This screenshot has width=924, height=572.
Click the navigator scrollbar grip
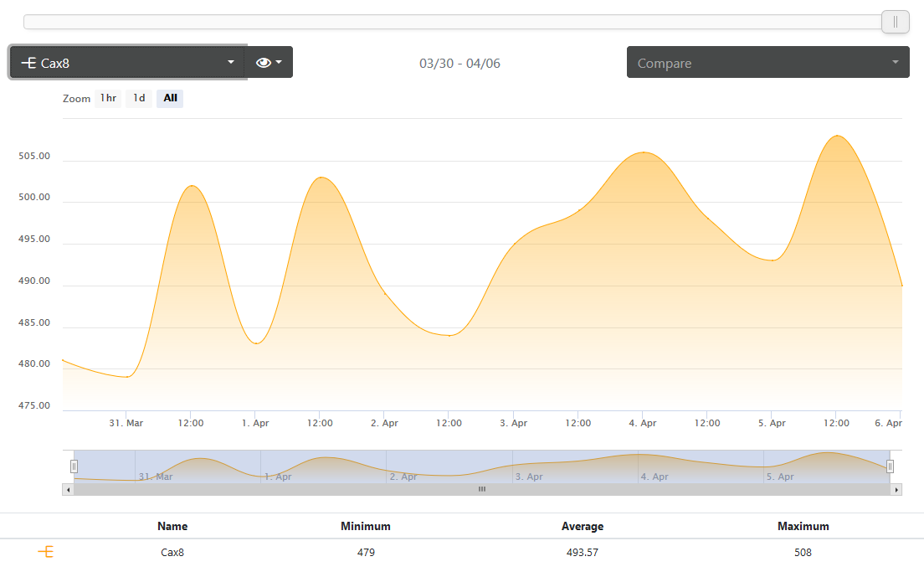point(482,489)
